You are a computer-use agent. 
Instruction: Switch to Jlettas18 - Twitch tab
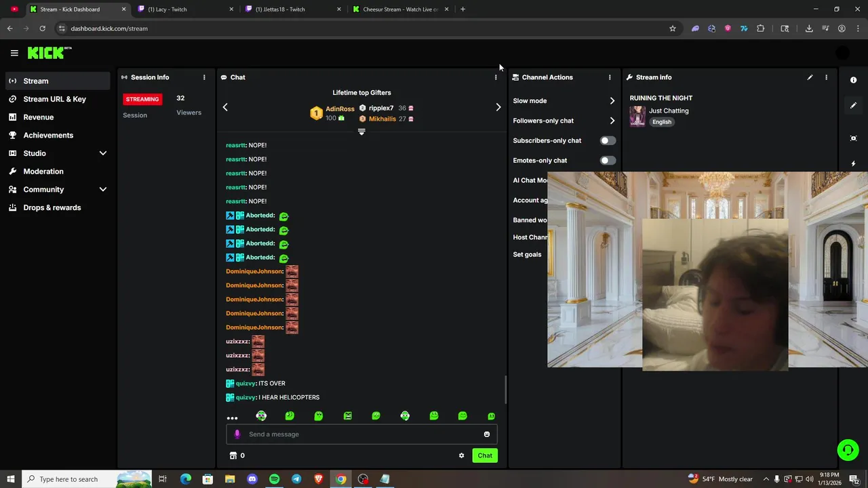293,9
